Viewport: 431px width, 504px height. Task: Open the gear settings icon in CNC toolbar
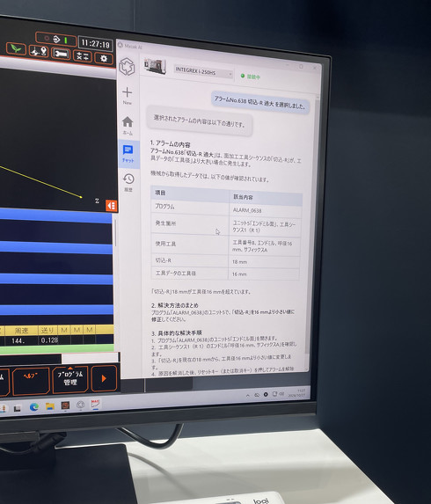[x=104, y=59]
